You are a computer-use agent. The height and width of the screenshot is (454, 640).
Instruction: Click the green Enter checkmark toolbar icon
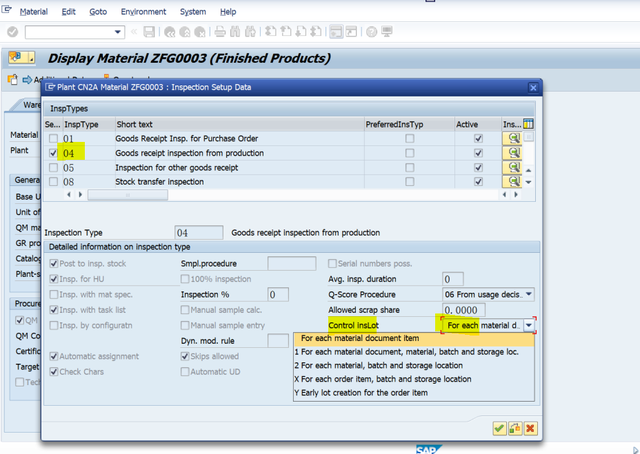13,31
